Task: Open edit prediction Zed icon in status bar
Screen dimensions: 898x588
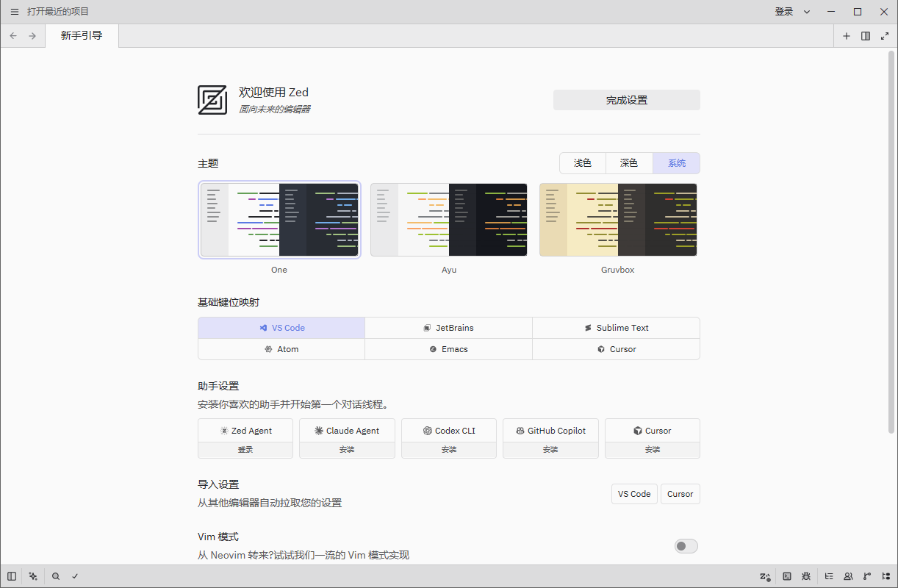Action: [766, 576]
